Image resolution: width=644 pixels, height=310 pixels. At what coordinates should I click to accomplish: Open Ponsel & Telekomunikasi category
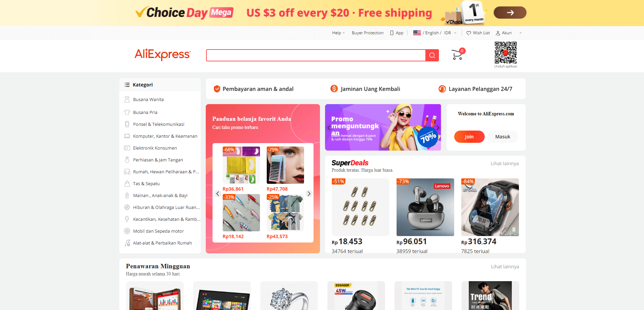pyautogui.click(x=159, y=124)
